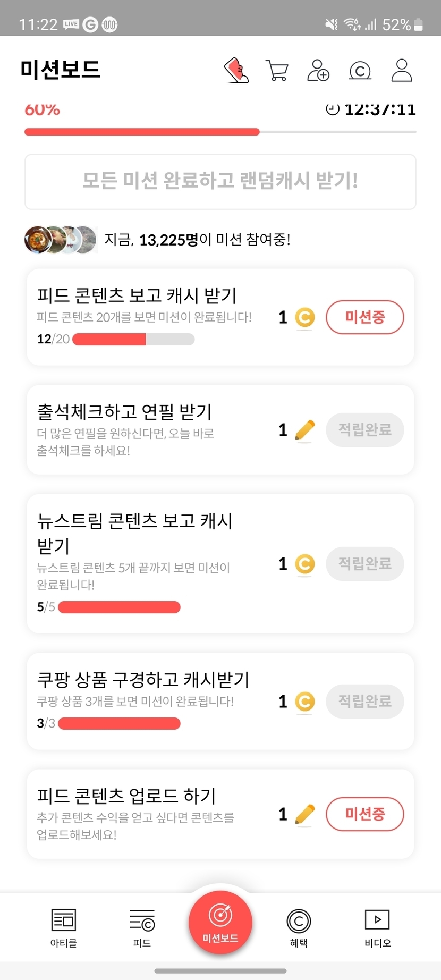This screenshot has width=441, height=980.
Task: Tap the countdown clock icon
Action: tap(333, 109)
